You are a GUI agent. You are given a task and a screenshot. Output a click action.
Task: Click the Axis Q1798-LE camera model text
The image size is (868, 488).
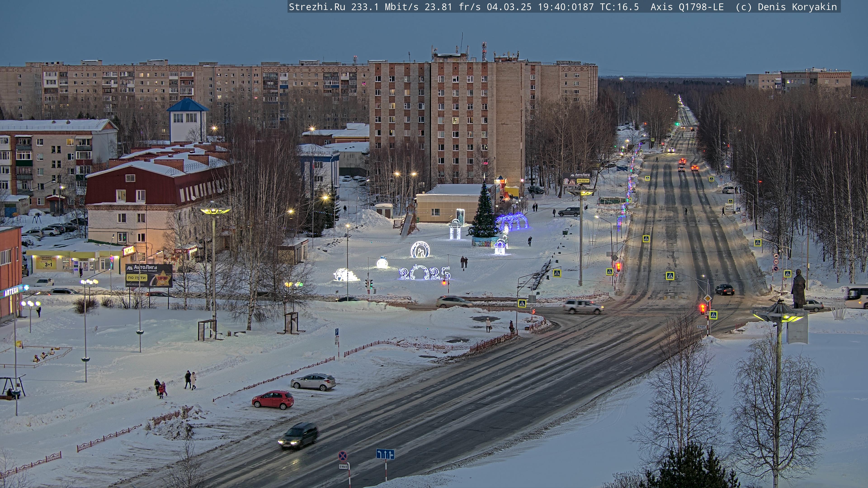point(687,7)
